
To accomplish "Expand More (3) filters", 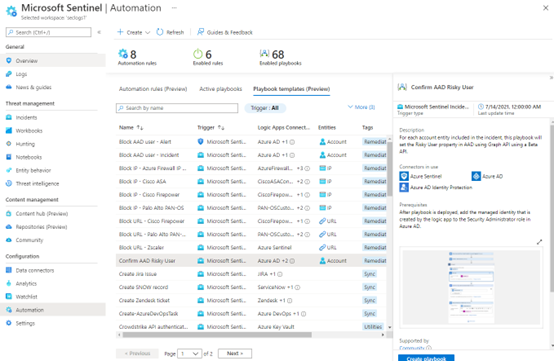I will 361,107.
